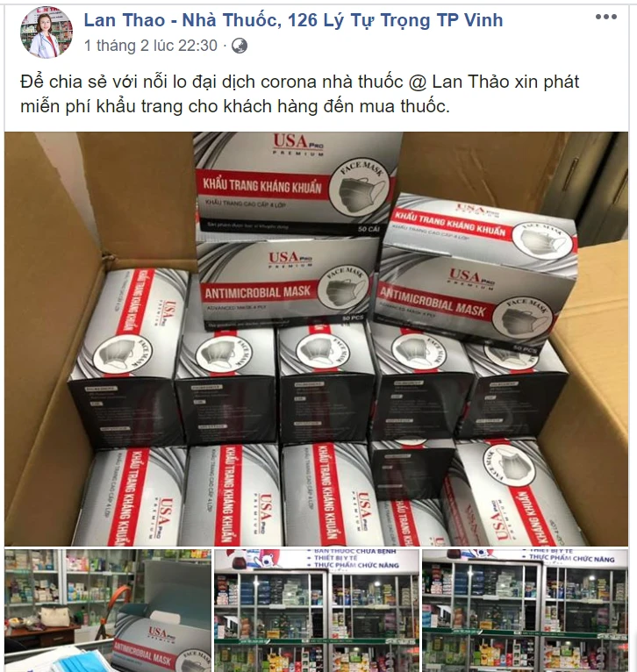Viewport: 637px width, 672px height.
Task: Click the bottom-right tilted mask box
Action: 514,493
